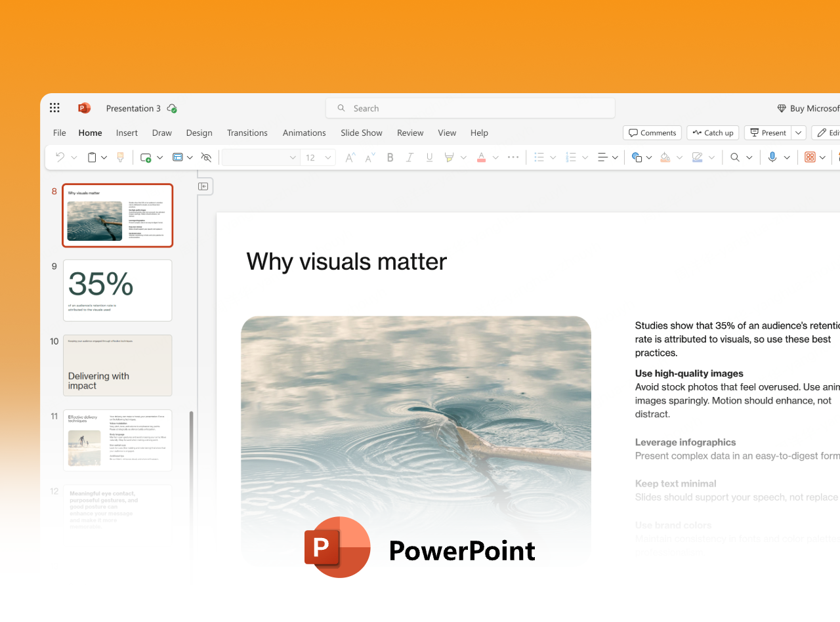
Task: Click the Undo button
Action: (60, 157)
